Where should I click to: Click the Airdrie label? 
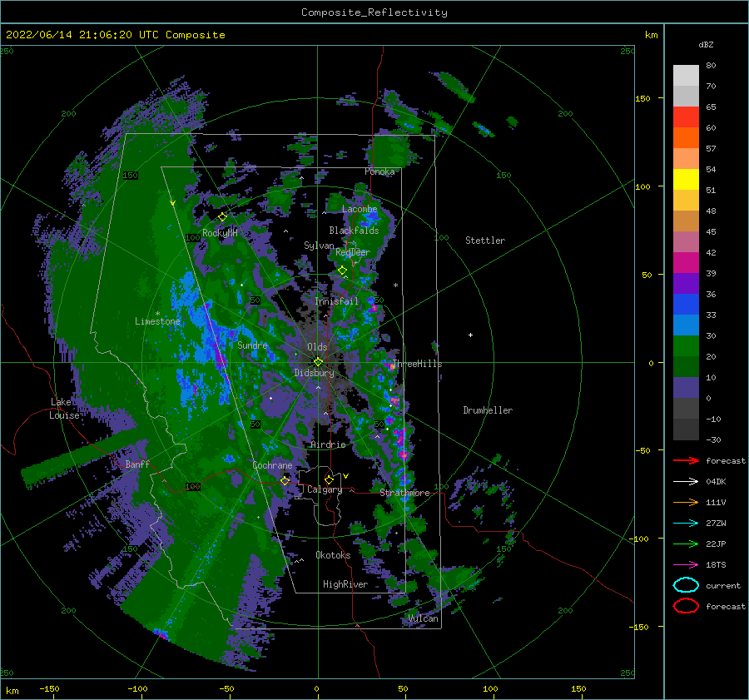click(328, 444)
